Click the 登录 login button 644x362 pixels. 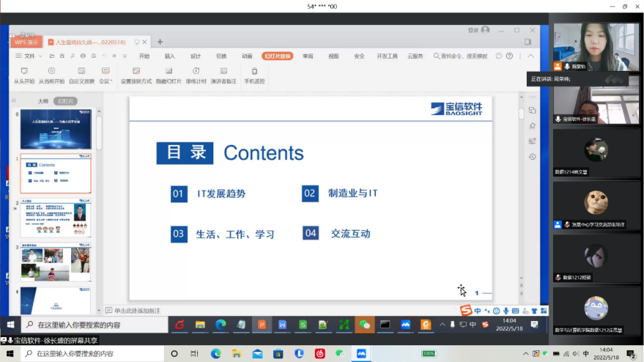(x=473, y=30)
